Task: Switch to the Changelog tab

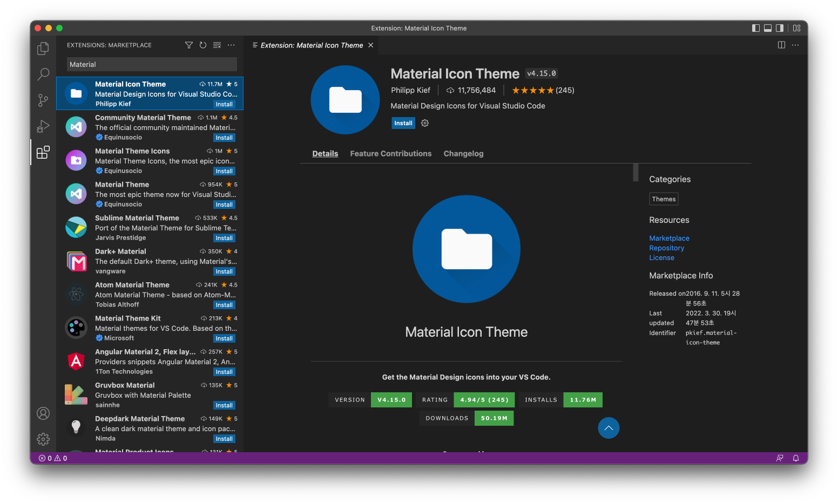Action: click(463, 154)
